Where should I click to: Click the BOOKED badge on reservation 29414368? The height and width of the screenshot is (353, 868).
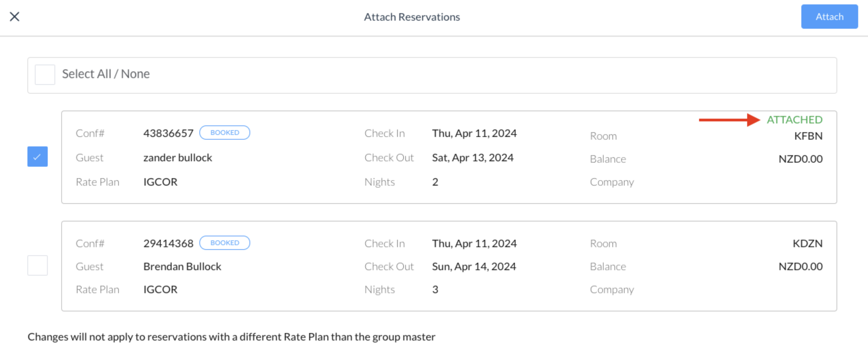(x=224, y=243)
